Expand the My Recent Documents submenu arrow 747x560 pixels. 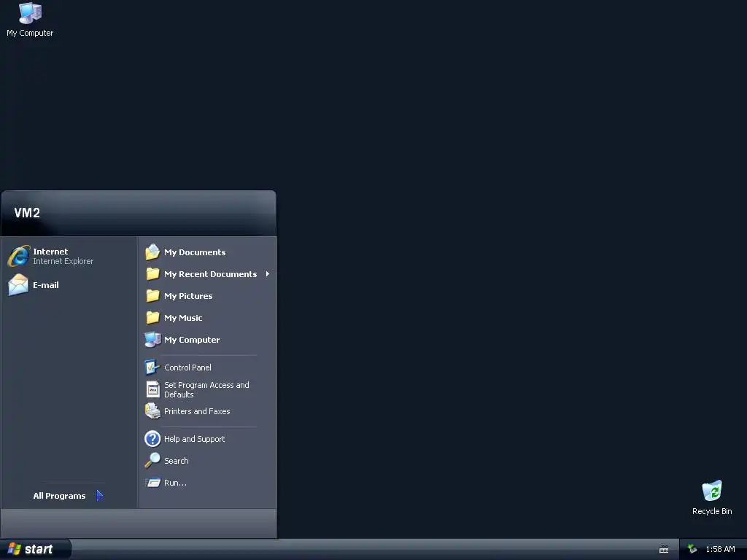point(267,274)
